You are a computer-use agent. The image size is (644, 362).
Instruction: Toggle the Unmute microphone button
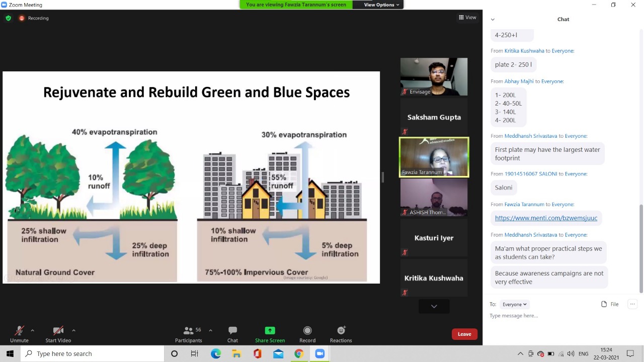[19, 334]
